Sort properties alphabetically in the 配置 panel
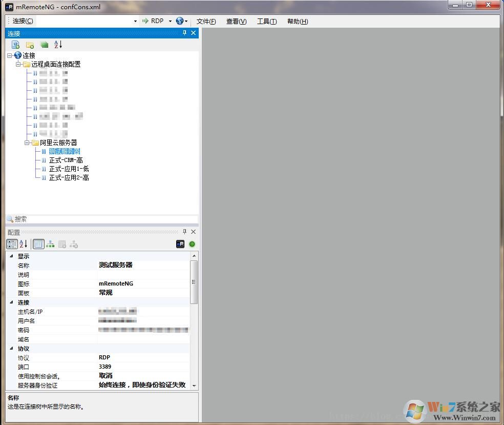This screenshot has height=425, width=504. click(x=23, y=244)
